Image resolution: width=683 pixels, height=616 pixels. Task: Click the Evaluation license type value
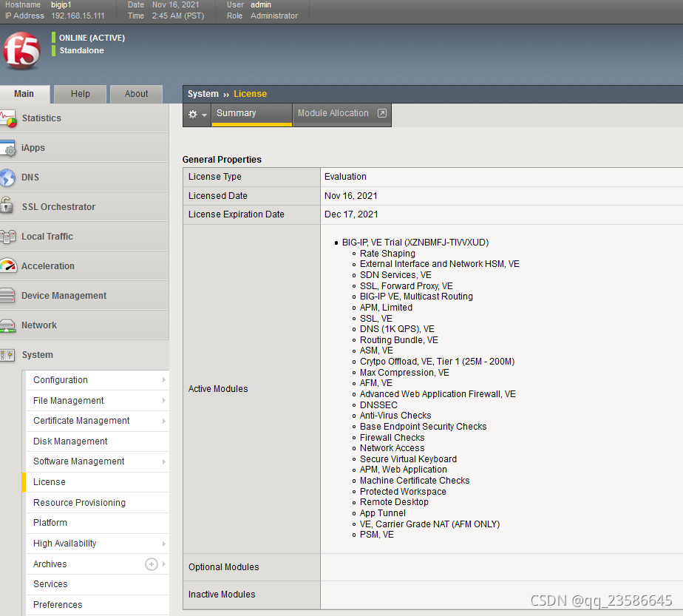click(345, 177)
